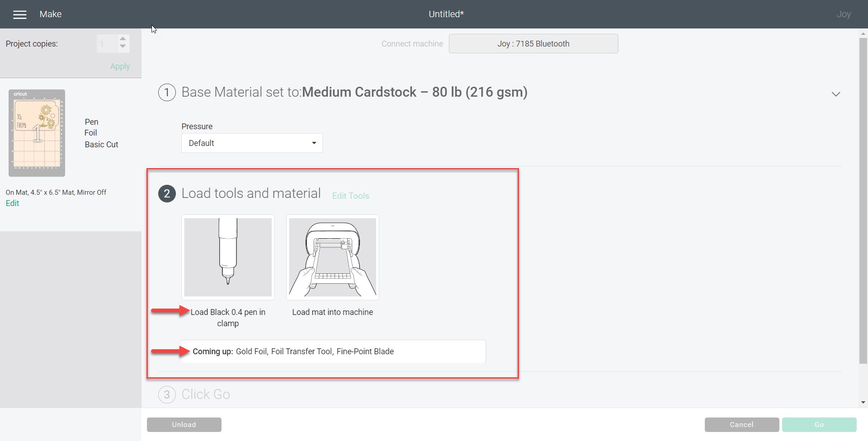Viewport: 868px width, 441px height.
Task: Click the step 1 number circle
Action: 167,92
